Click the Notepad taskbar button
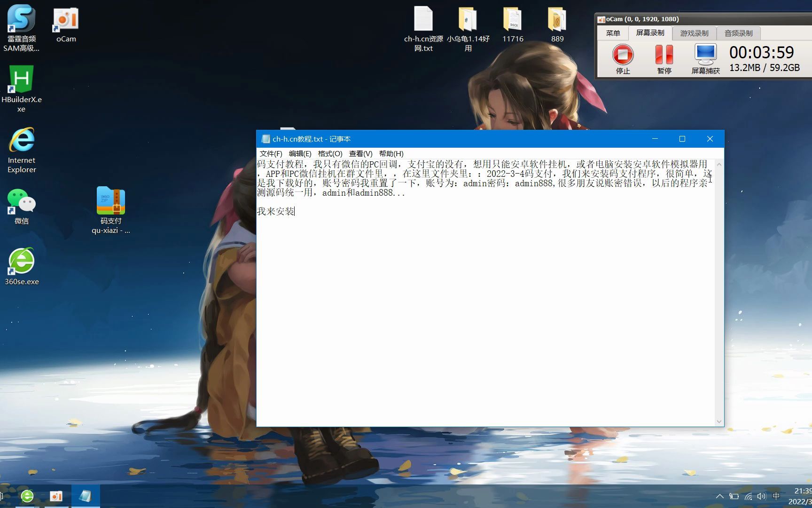 click(x=85, y=496)
